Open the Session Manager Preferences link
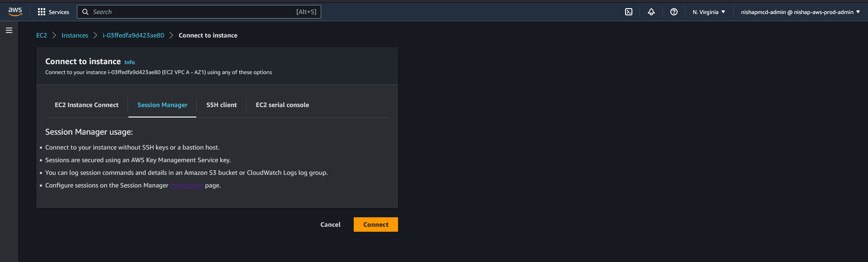This screenshot has width=868, height=262. (x=186, y=185)
